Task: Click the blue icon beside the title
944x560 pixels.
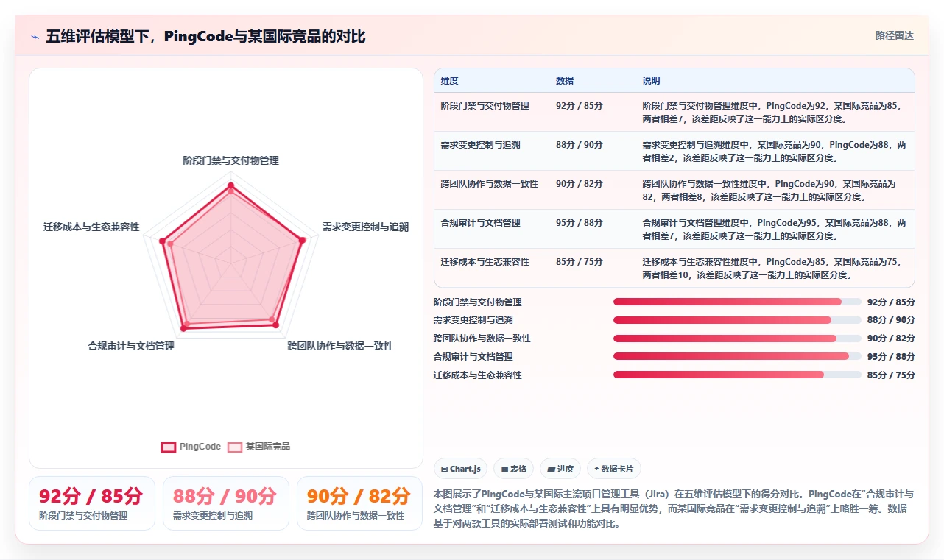Action: [35, 37]
